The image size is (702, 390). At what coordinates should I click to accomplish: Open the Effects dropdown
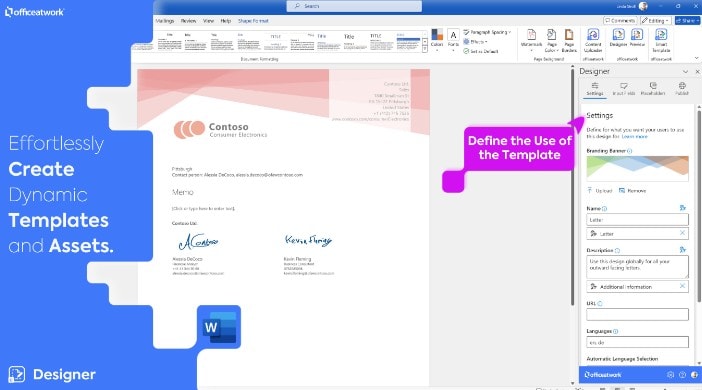475,42
